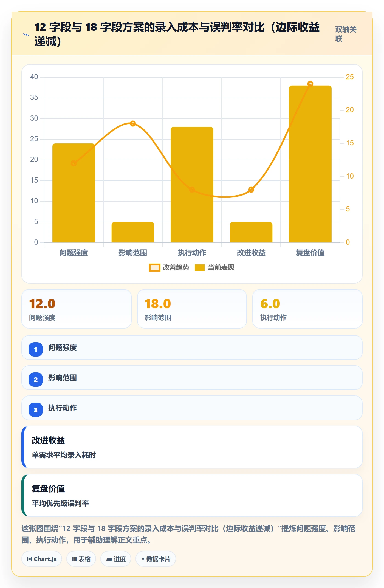Click the 当前表现 legend color swatch
This screenshot has width=384, height=588.
(200, 268)
